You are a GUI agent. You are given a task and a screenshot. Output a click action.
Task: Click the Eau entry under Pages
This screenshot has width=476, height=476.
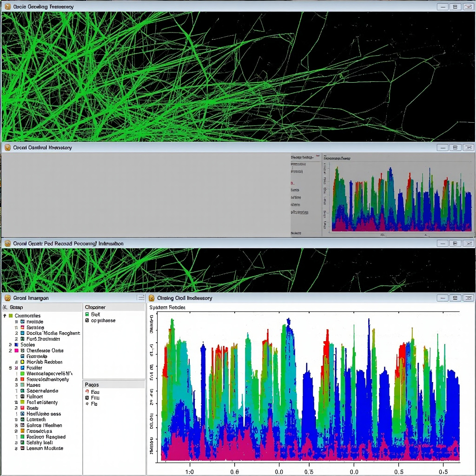[94, 391]
